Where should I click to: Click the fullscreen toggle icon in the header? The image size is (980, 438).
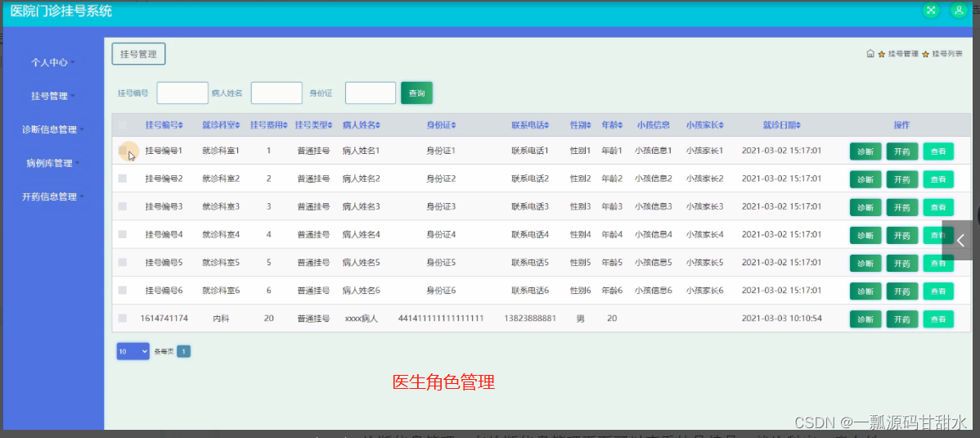[931, 10]
